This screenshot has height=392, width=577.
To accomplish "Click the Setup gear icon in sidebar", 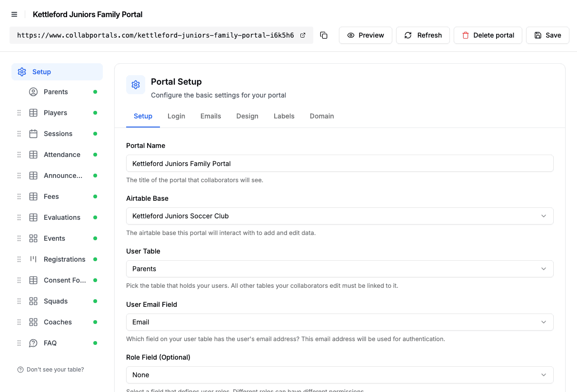I will [x=22, y=72].
